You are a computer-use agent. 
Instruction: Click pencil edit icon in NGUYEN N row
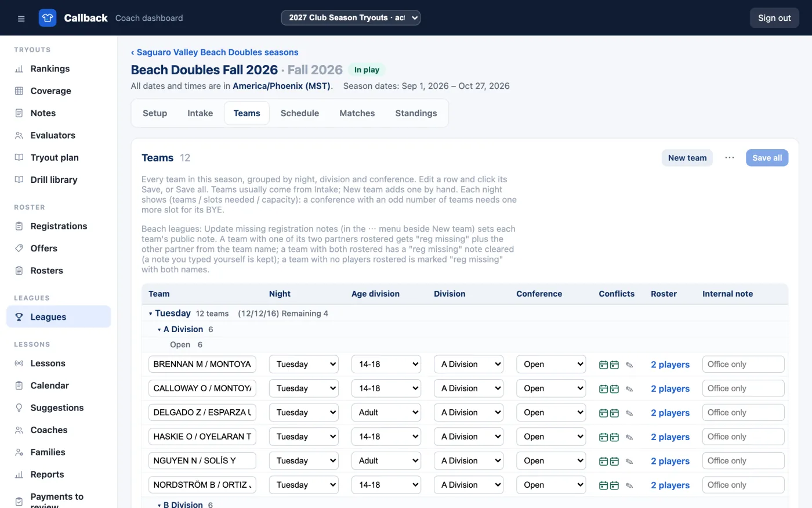629,462
